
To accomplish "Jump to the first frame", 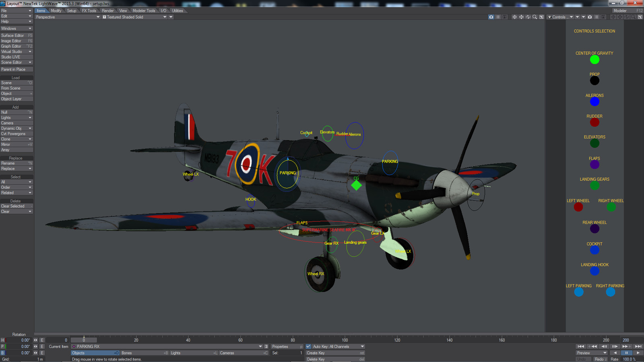I will (581, 346).
